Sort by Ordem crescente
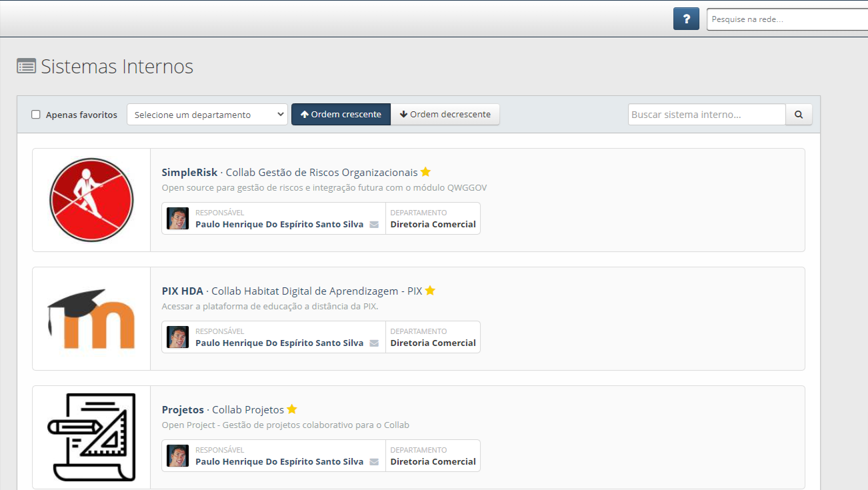The width and height of the screenshot is (868, 490). coord(341,114)
